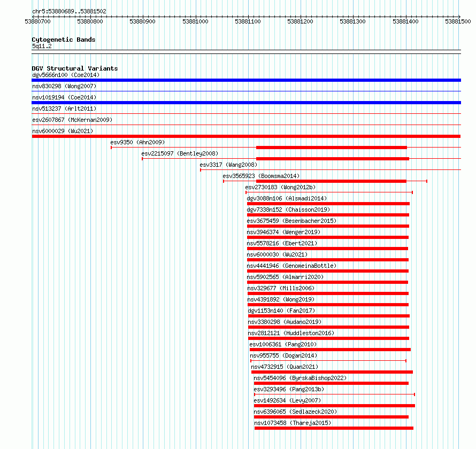Click the red bar under nsv1073458 (Thareja2015)
The height and width of the screenshot is (449, 476).
[334, 428]
